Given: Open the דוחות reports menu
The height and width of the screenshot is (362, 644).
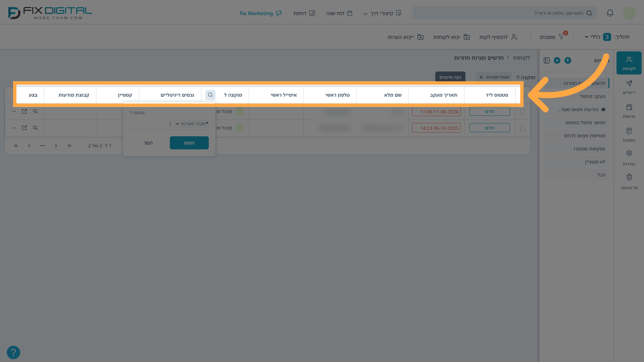Looking at the screenshot, I should pyautogui.click(x=304, y=13).
